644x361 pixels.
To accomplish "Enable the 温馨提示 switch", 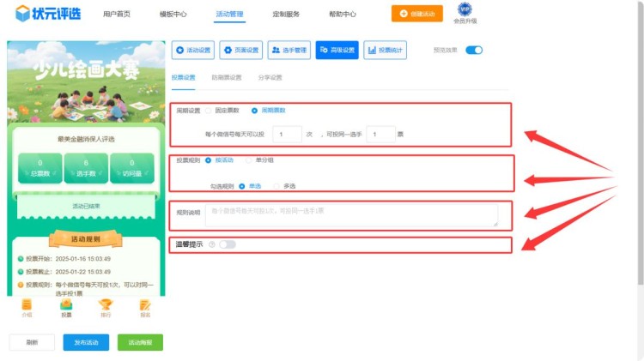I will tap(227, 244).
